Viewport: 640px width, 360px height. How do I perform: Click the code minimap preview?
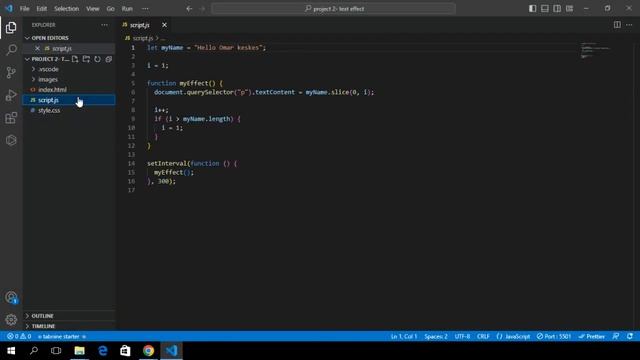click(596, 50)
